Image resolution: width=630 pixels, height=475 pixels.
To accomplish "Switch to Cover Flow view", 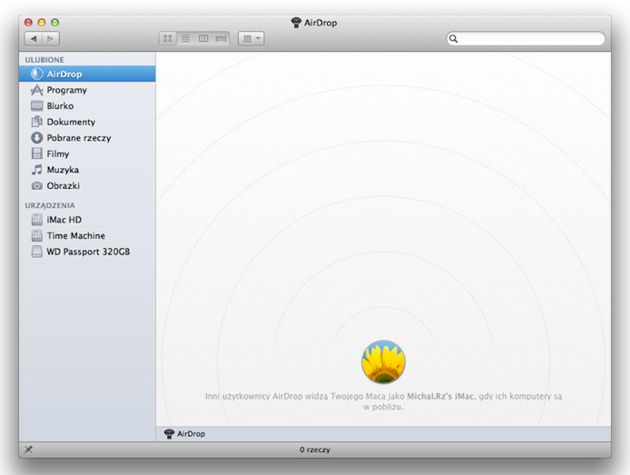I will click(x=221, y=39).
